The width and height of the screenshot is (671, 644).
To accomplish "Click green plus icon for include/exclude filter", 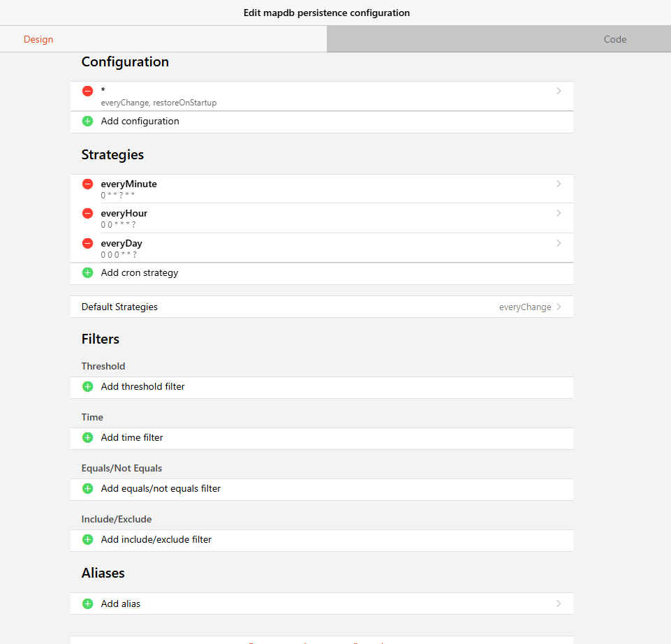I will (x=87, y=539).
